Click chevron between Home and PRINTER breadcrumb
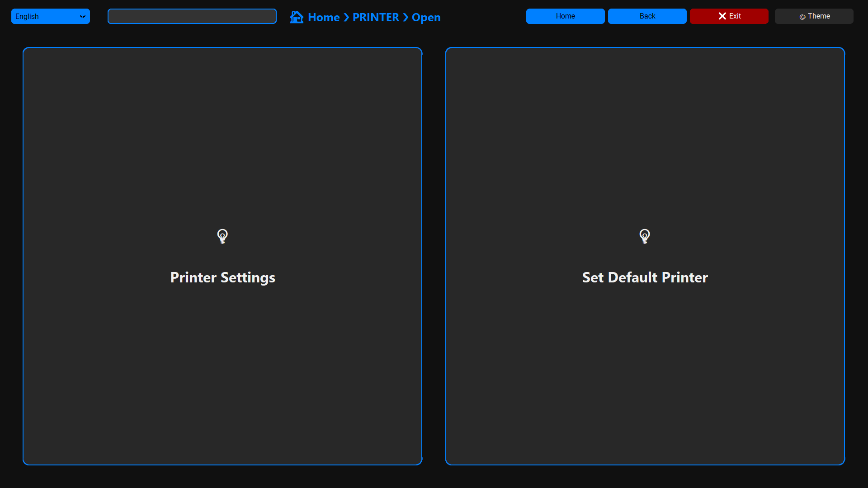The image size is (868, 488). click(x=346, y=18)
